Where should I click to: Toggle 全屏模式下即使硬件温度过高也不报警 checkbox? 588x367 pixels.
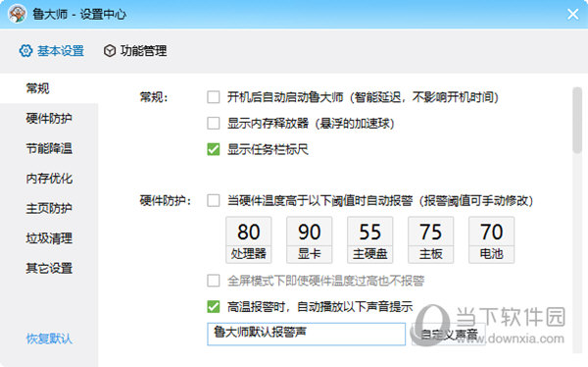214,281
